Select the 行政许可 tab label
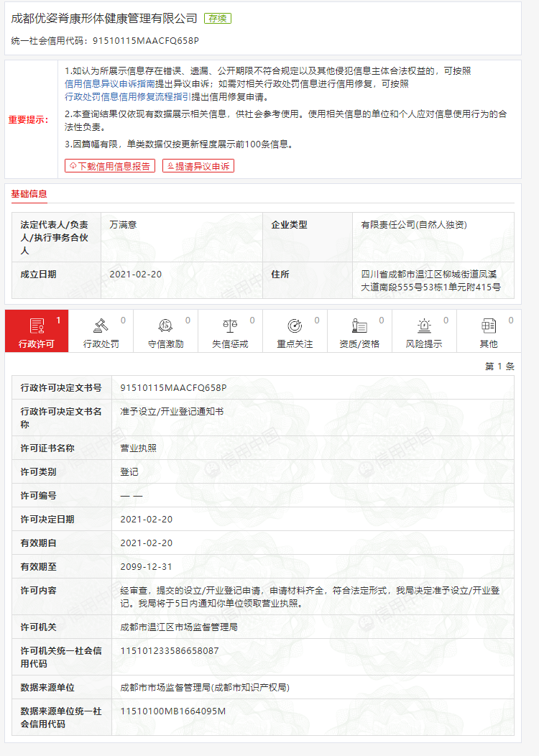The image size is (539, 756). tap(37, 344)
